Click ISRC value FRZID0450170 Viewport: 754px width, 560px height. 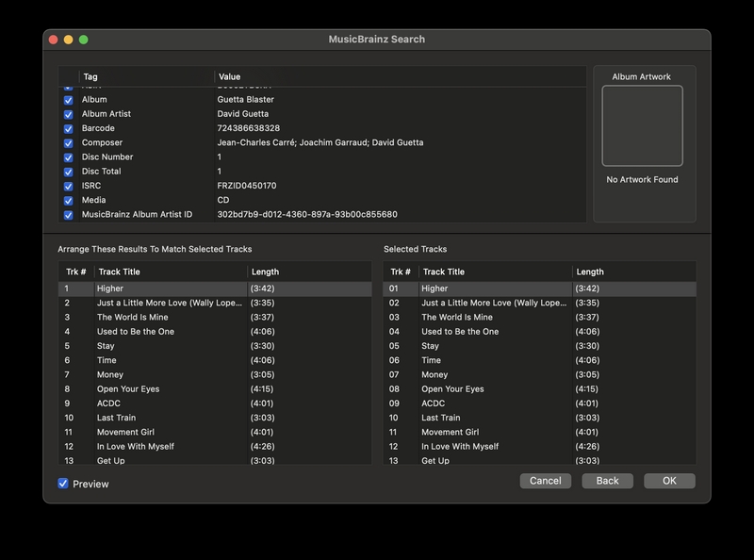tap(247, 186)
